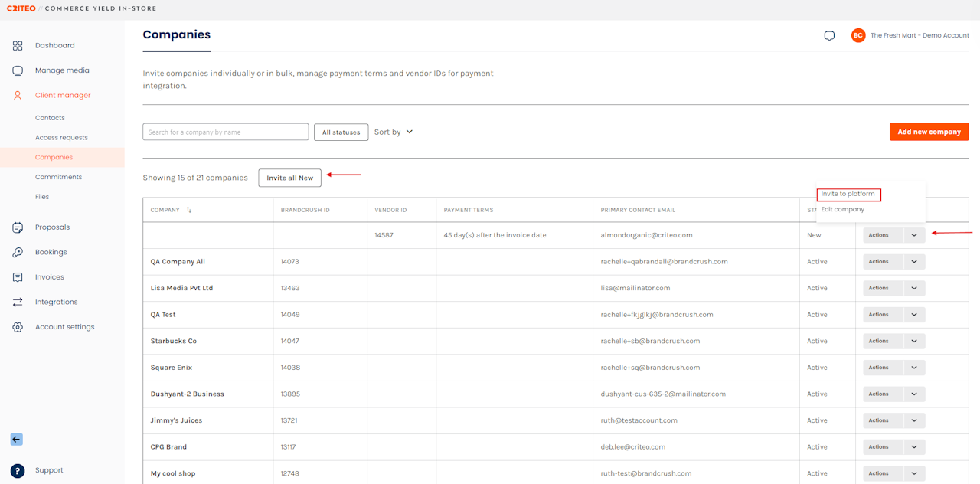Click the Support question mark icon
Image resolution: width=980 pixels, height=484 pixels.
point(18,470)
